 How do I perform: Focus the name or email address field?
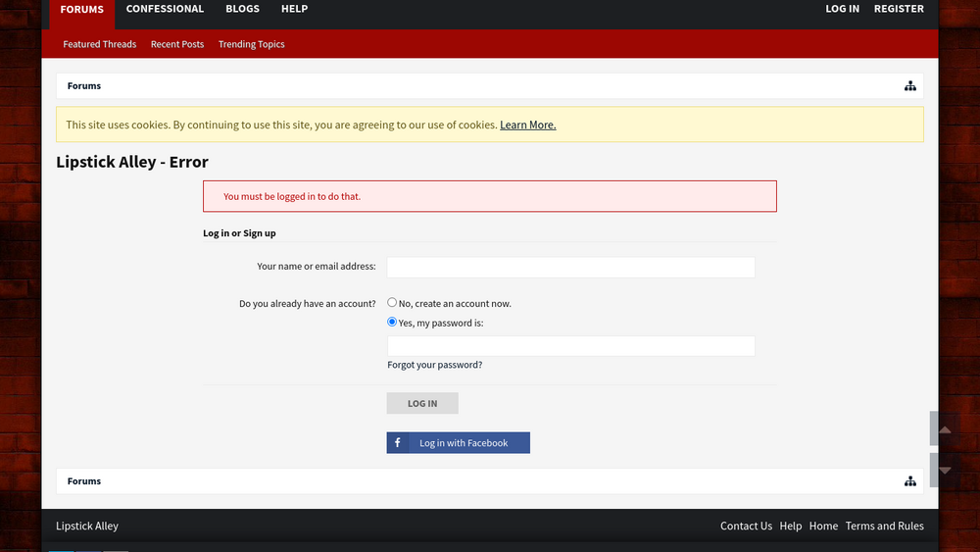pos(570,268)
